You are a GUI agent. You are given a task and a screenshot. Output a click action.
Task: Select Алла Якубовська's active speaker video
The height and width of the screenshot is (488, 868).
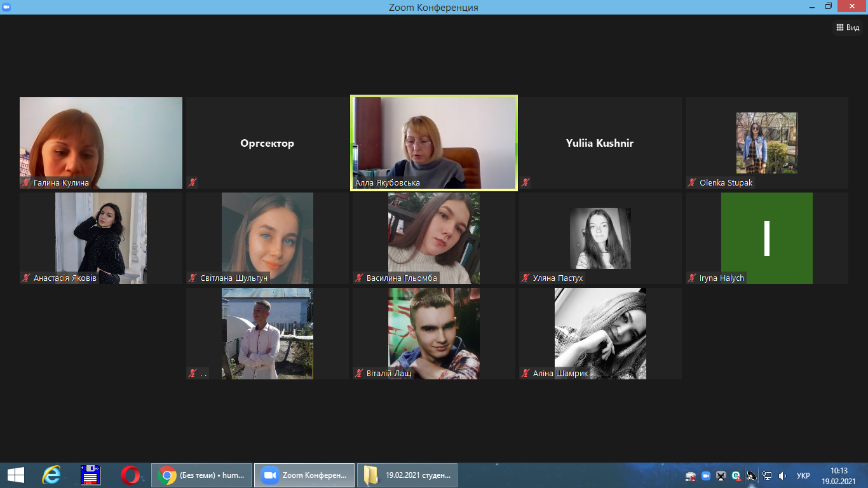point(434,143)
